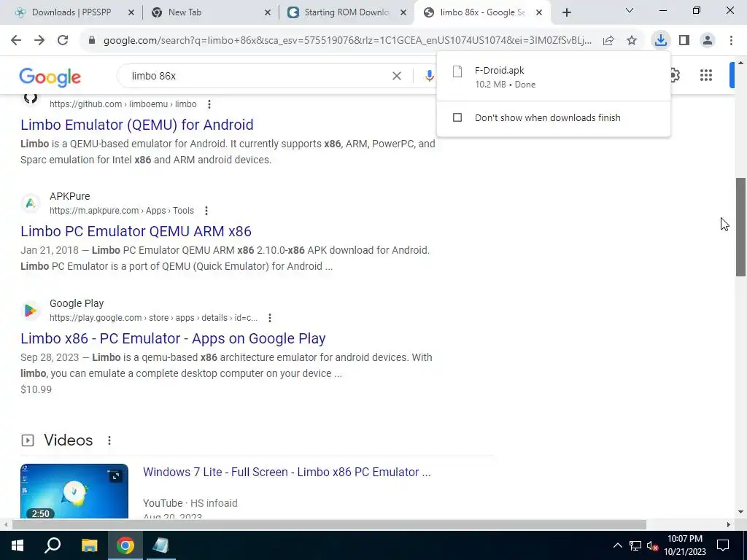The image size is (747, 560).
Task: Bookmark this page with the star
Action: 632,41
